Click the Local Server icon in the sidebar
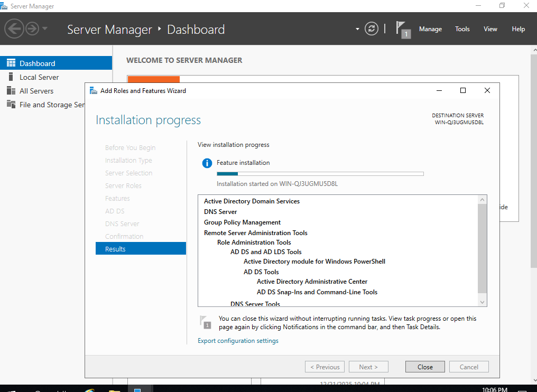This screenshot has height=392, width=537. (11, 77)
